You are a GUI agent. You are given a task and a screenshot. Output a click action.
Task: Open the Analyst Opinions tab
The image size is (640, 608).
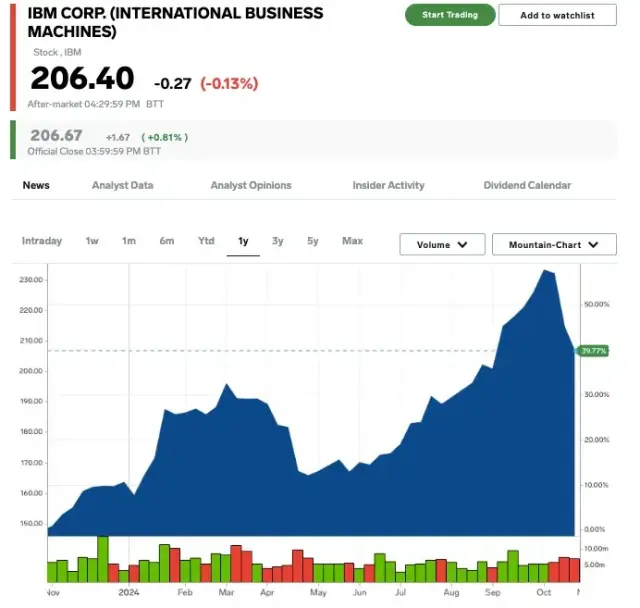tap(251, 185)
